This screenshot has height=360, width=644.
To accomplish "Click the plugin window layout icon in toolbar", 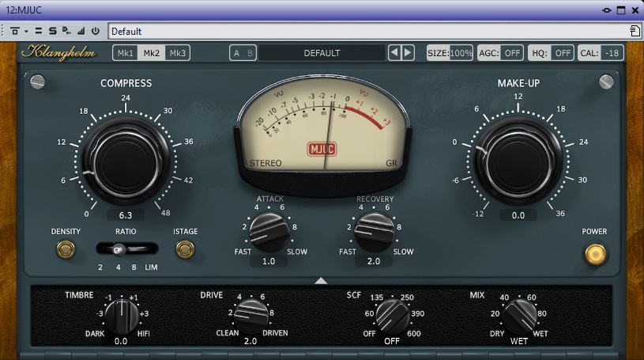I will pyautogui.click(x=15, y=31).
